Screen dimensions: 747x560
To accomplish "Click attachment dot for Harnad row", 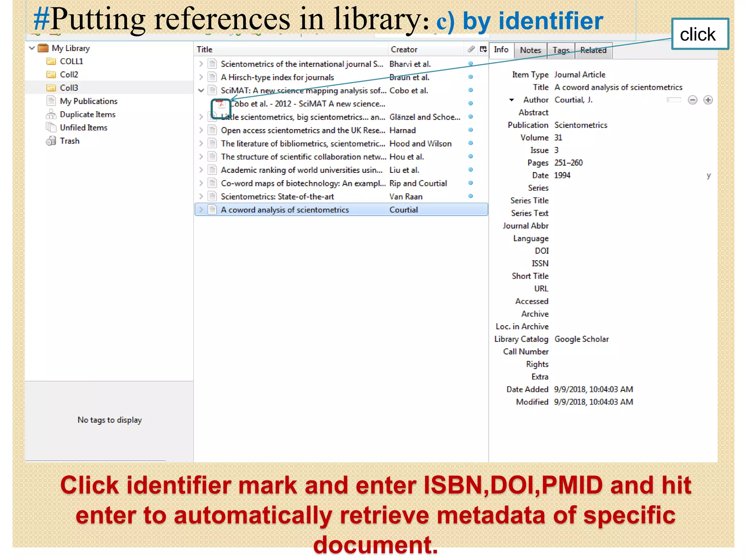I will click(x=471, y=130).
